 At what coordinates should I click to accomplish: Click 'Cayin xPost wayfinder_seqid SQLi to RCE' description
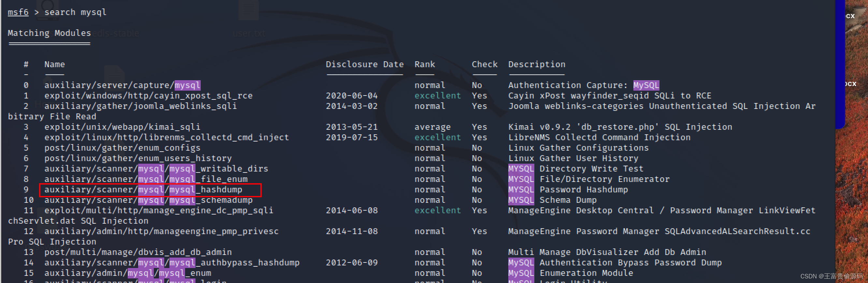(610, 96)
